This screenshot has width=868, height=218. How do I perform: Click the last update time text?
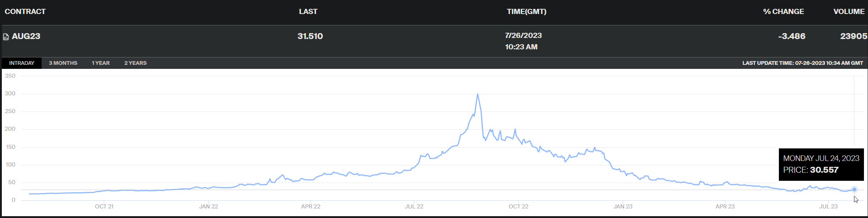point(802,63)
